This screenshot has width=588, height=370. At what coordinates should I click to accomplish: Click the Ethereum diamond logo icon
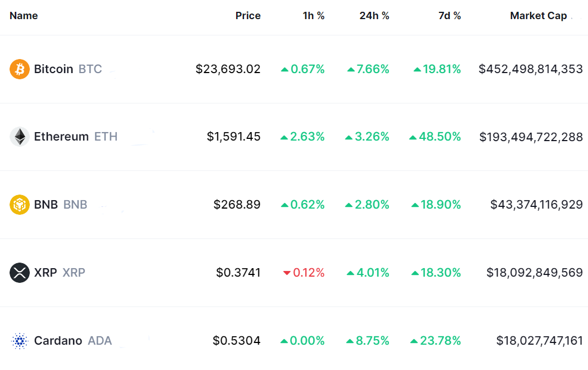tap(20, 137)
